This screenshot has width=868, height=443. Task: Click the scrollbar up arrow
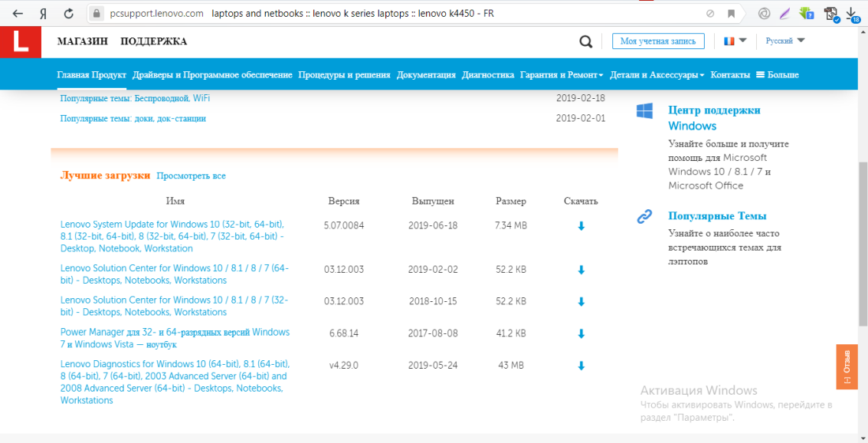863,31
